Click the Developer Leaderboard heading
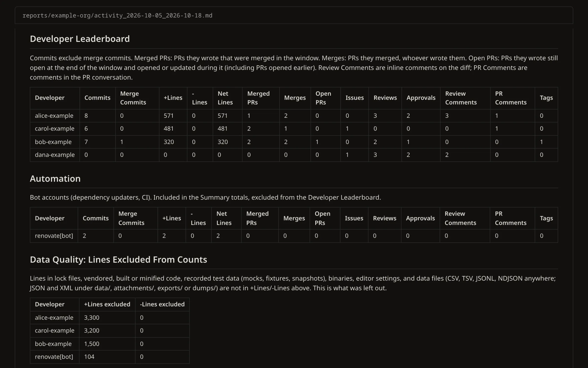 [80, 39]
